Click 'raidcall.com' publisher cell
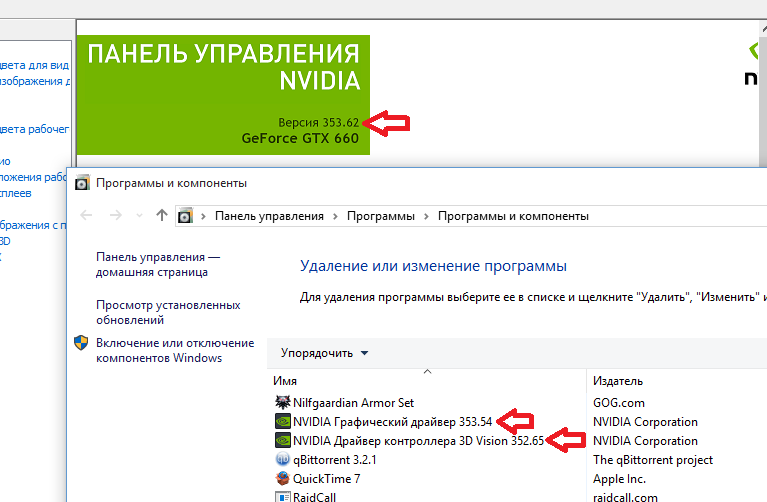The width and height of the screenshot is (767, 502). (x=625, y=497)
